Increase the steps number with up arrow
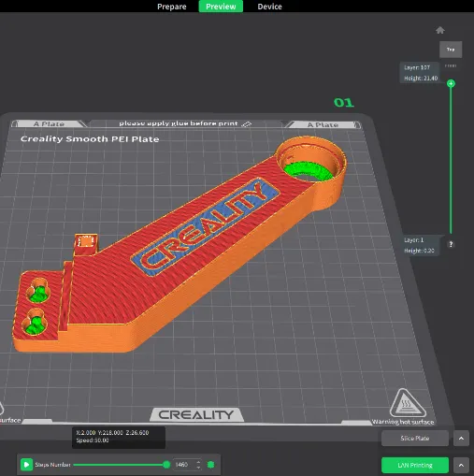The width and height of the screenshot is (474, 476). (198, 462)
